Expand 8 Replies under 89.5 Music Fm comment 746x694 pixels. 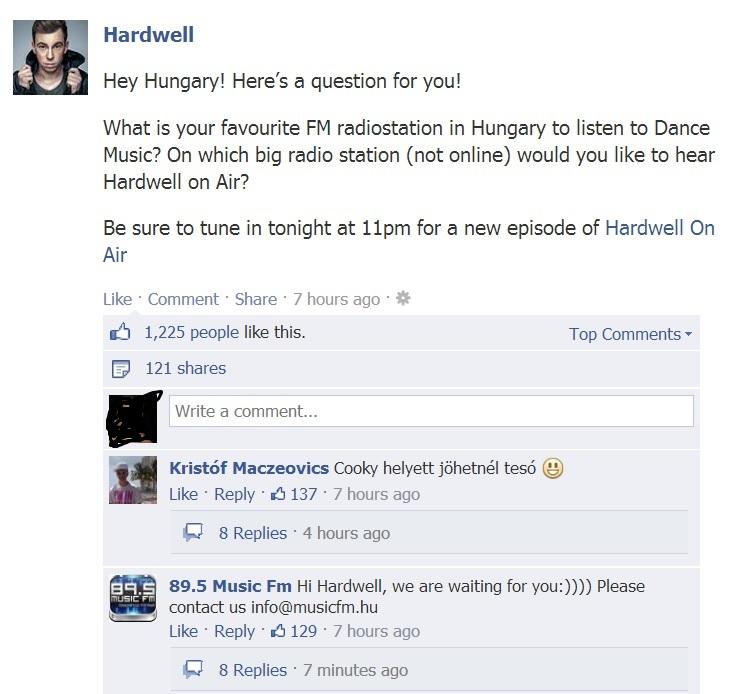pos(253,670)
